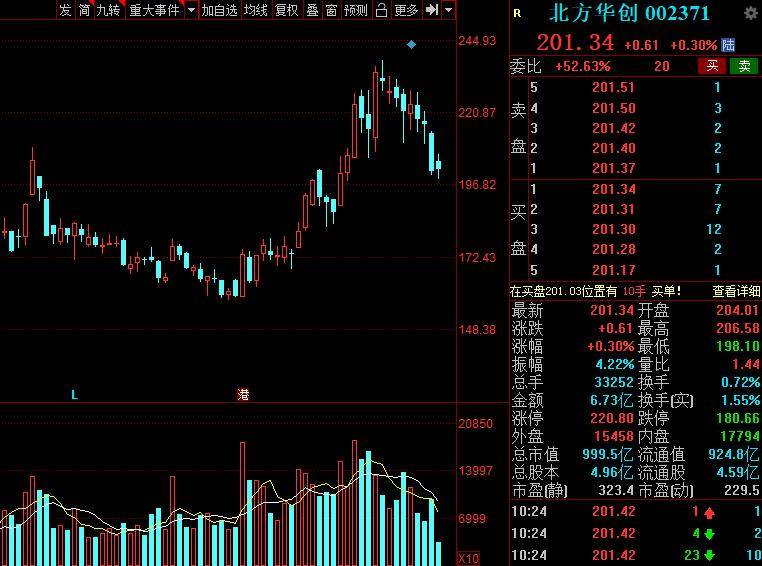Click the L marker under the chart
The width and height of the screenshot is (762, 566).
(74, 394)
